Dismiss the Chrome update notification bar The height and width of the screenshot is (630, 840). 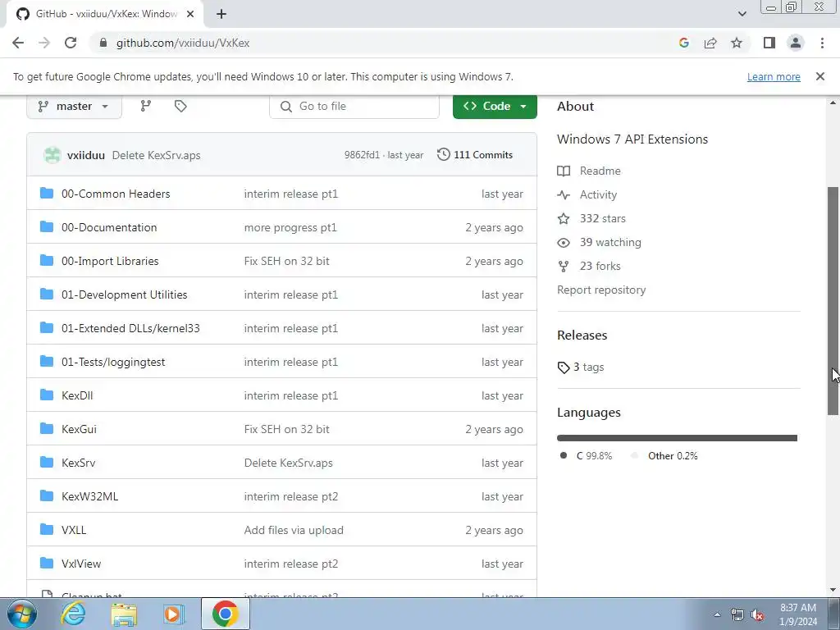pyautogui.click(x=820, y=76)
